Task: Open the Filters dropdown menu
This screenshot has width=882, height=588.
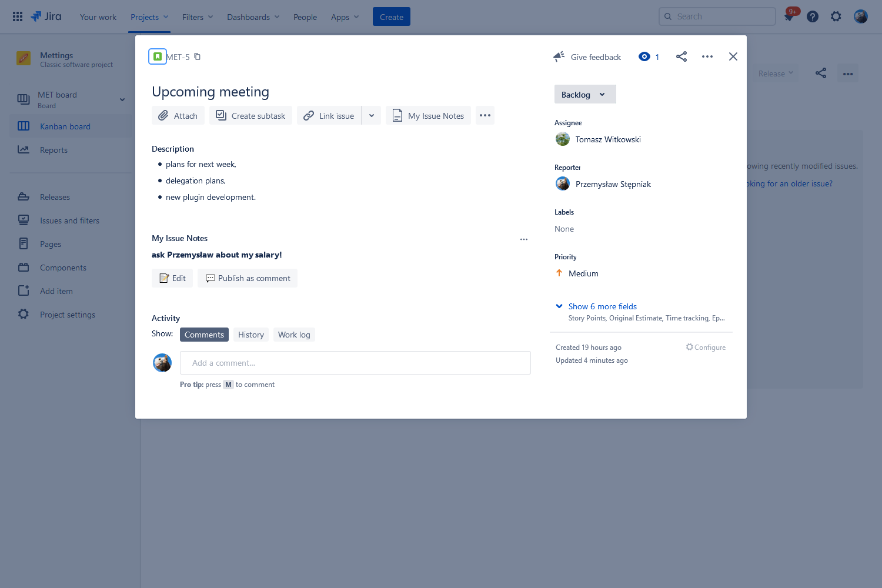Action: [198, 17]
